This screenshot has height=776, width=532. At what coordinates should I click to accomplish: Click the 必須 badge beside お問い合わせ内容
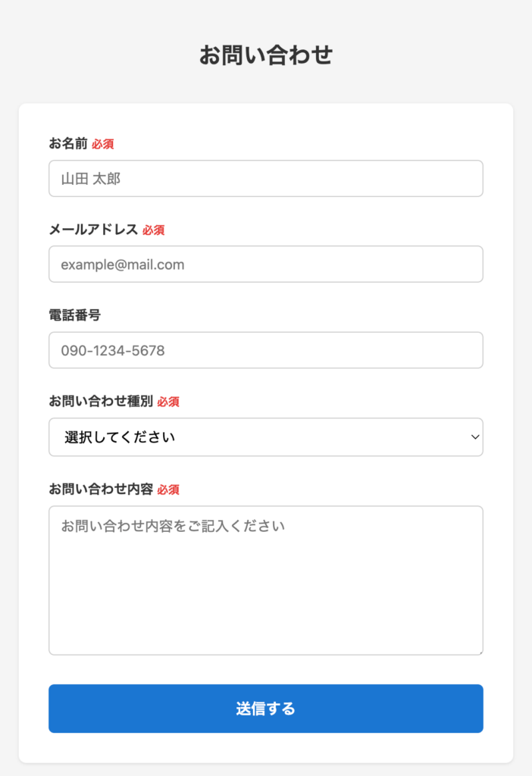tap(168, 490)
